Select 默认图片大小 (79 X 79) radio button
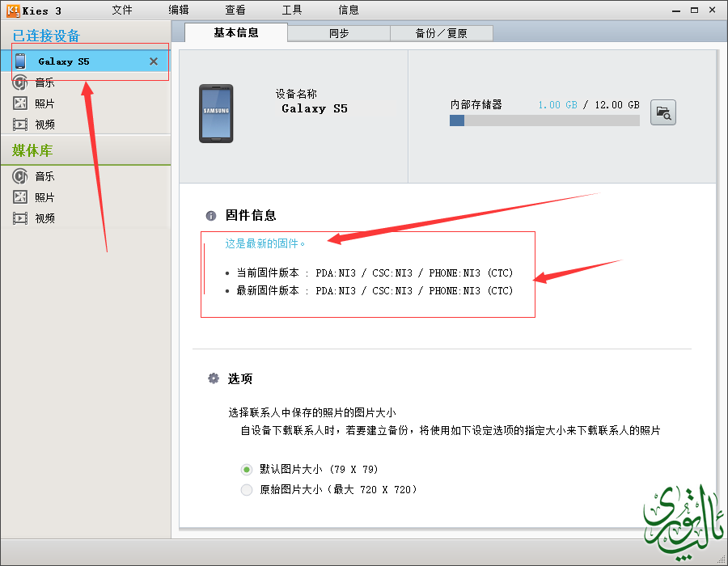 click(247, 470)
